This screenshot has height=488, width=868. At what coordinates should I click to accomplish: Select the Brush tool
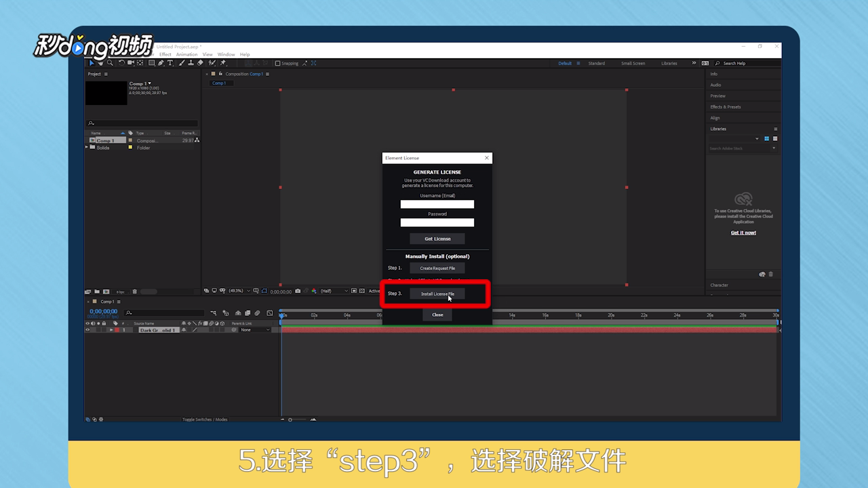(182, 63)
